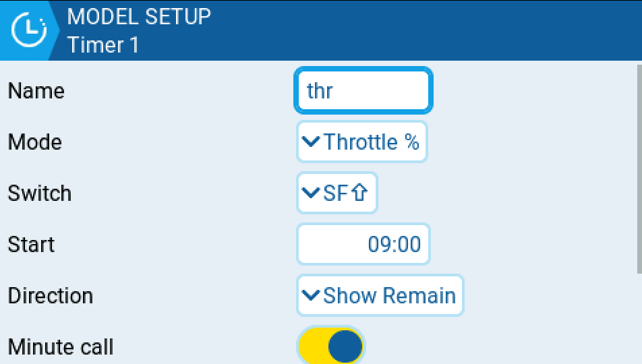Expand the Direction dropdown showing Show Remain

(380, 296)
